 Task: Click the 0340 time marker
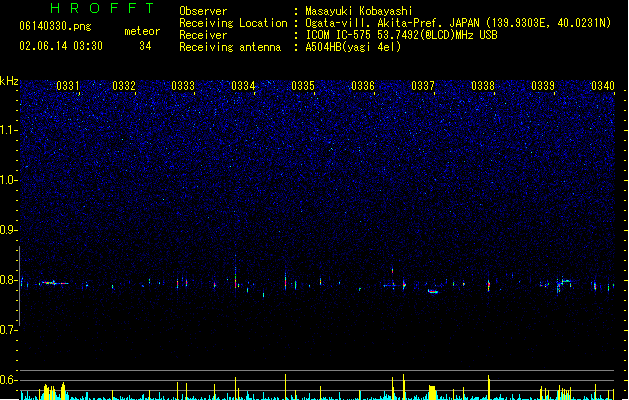click(603, 86)
